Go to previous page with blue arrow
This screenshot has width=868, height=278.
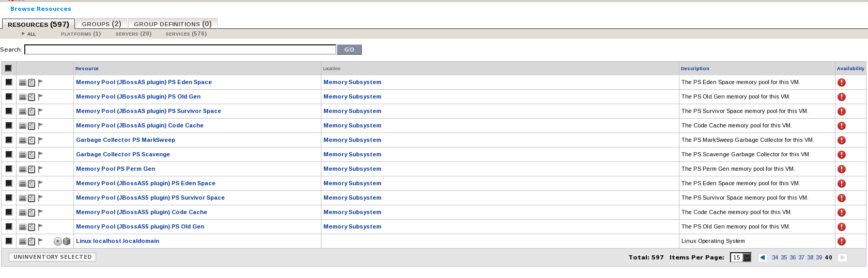[763, 257]
